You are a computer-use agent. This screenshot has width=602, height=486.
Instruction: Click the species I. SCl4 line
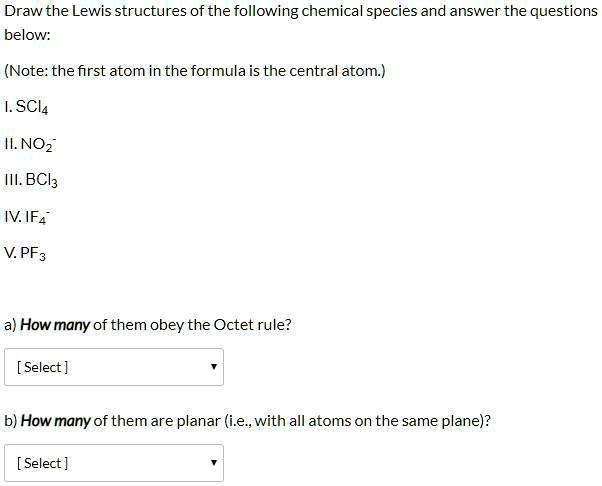tap(26, 107)
